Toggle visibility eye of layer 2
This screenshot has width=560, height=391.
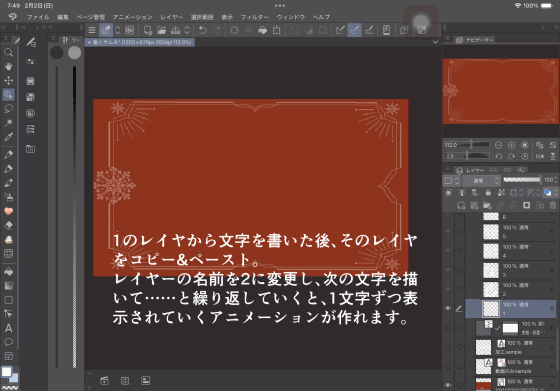pyautogui.click(x=448, y=289)
